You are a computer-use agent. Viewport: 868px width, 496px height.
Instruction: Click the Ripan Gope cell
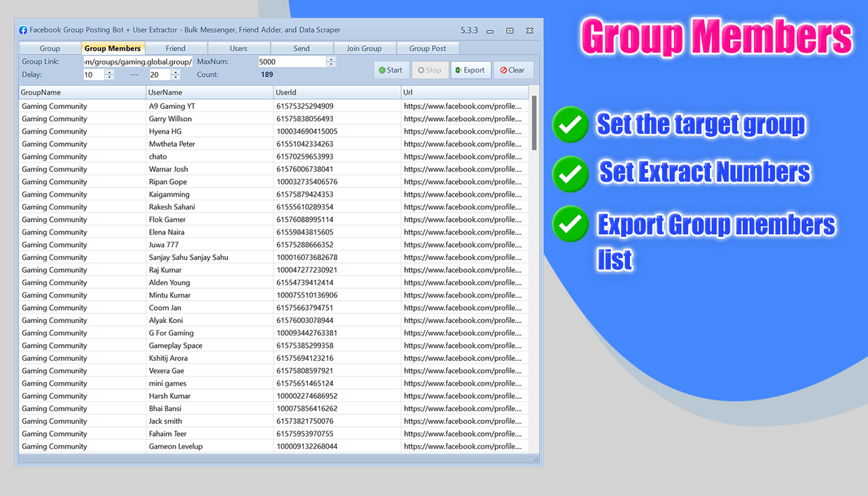210,182
